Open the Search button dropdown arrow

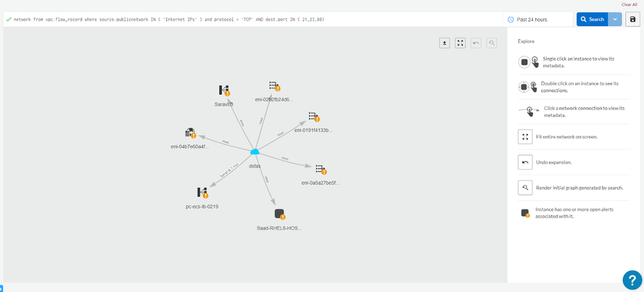click(x=615, y=19)
